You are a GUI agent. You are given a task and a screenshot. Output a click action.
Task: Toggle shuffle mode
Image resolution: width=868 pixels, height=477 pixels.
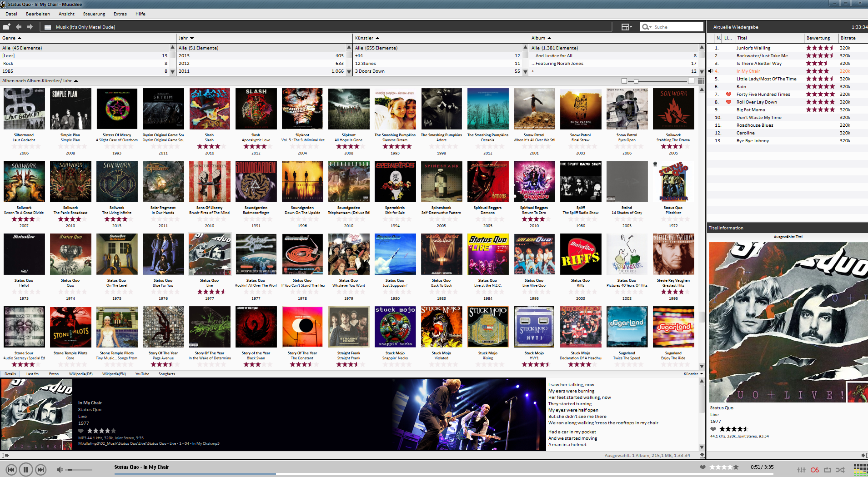pos(840,470)
